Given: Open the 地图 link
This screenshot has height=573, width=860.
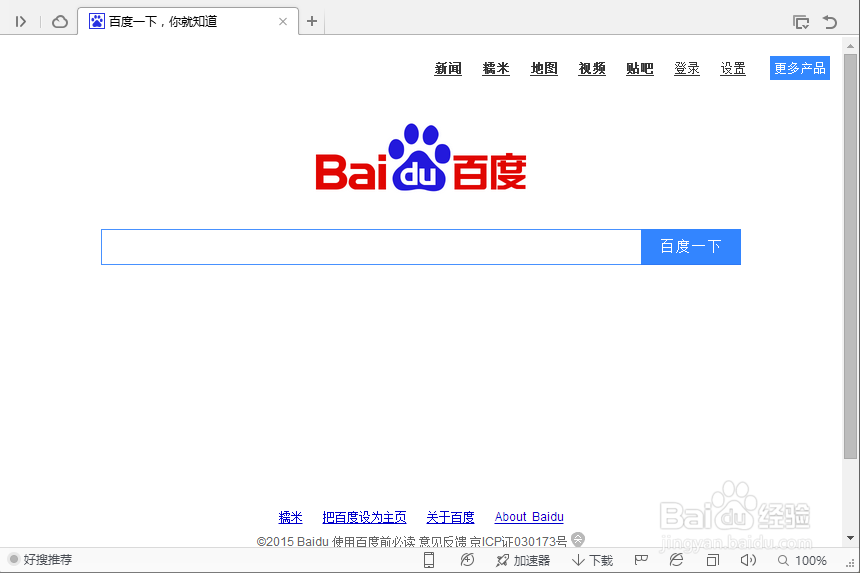Looking at the screenshot, I should pos(544,69).
